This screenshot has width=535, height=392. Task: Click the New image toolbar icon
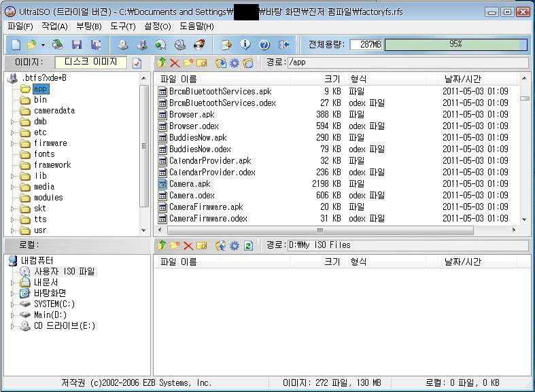pyautogui.click(x=16, y=45)
